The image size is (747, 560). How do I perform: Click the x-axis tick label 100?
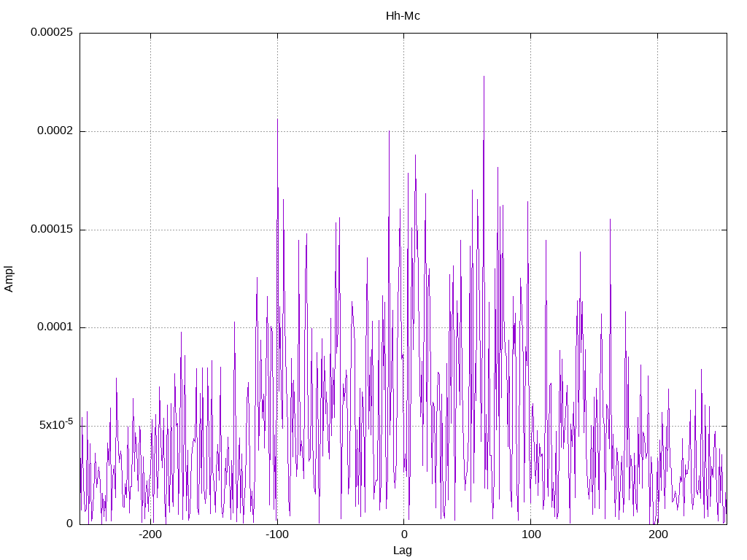(x=531, y=534)
